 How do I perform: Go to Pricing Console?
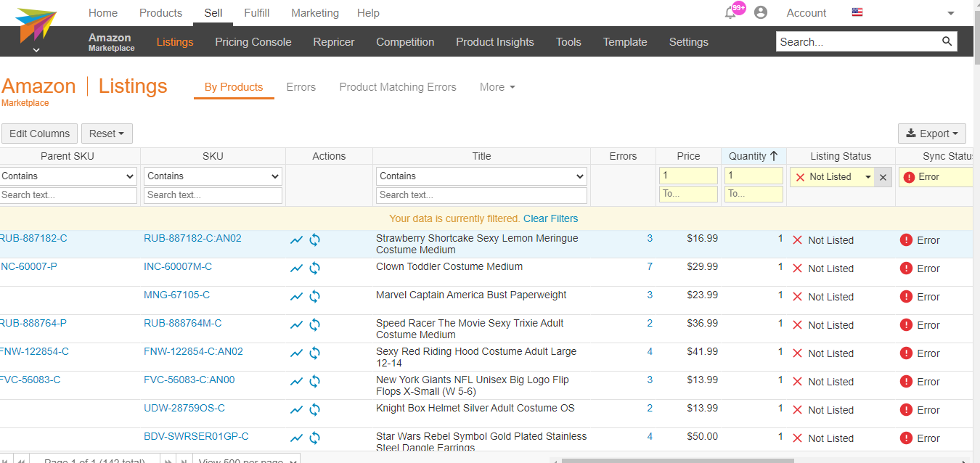[x=253, y=42]
